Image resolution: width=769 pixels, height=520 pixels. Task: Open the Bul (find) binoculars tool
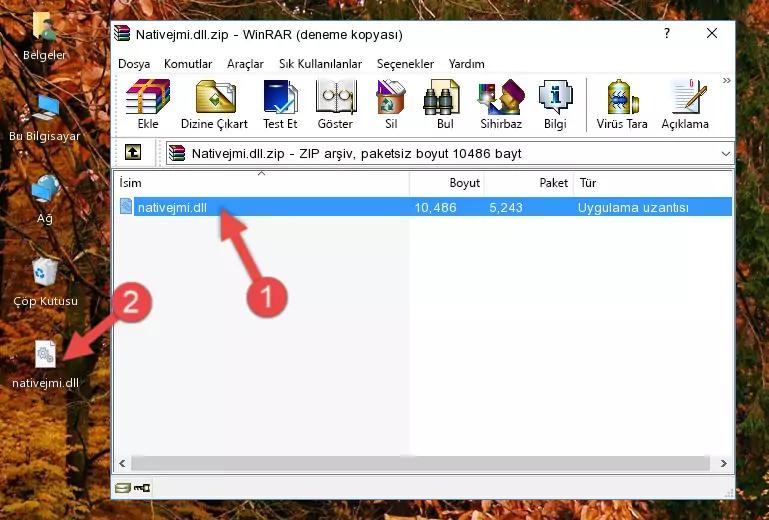click(x=445, y=104)
